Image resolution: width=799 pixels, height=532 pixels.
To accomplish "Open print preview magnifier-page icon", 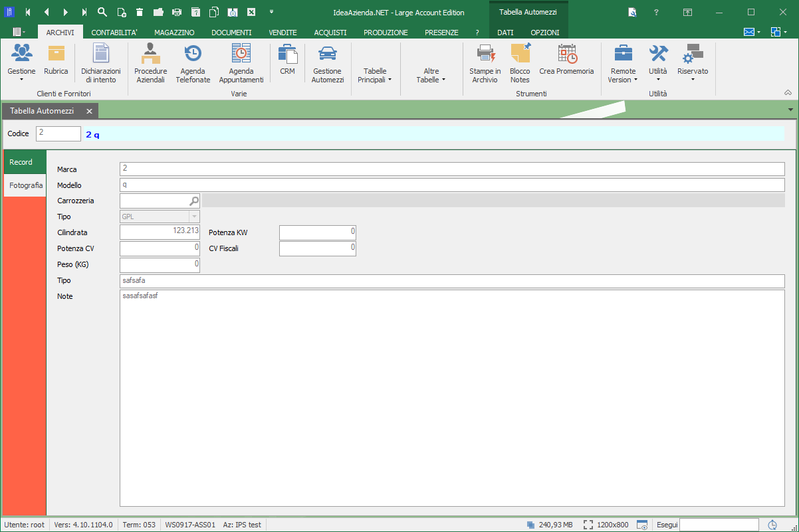I will click(233, 12).
